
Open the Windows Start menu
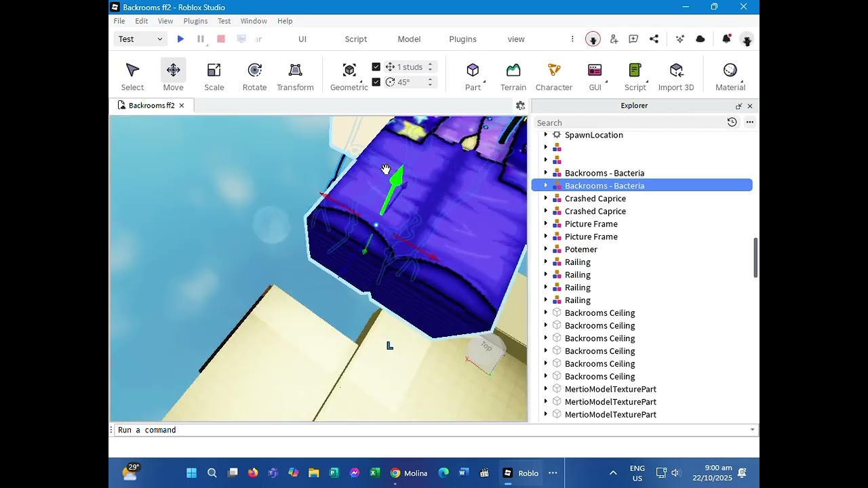coord(191,473)
